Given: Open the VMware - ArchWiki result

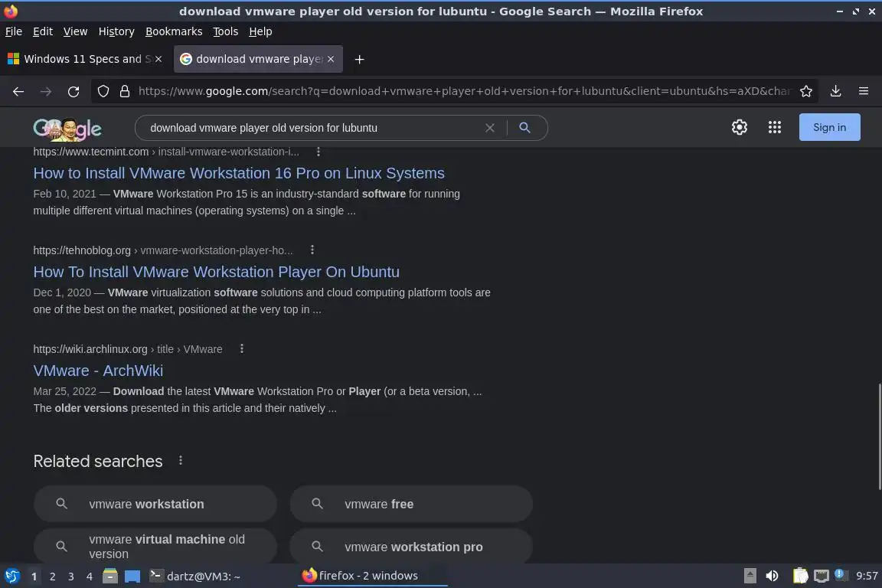Looking at the screenshot, I should pyautogui.click(x=98, y=371).
